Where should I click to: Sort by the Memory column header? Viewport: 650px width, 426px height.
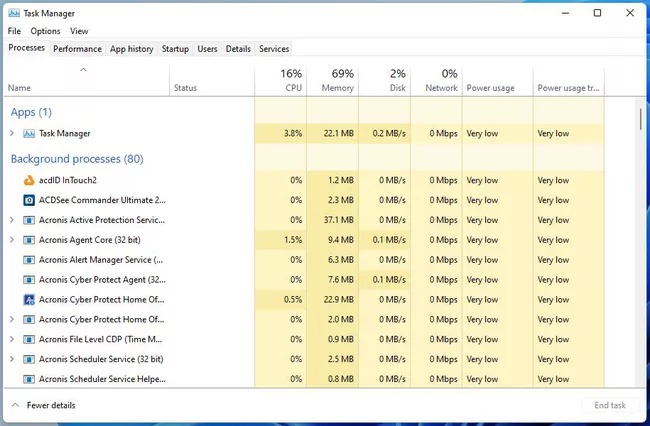pos(332,82)
